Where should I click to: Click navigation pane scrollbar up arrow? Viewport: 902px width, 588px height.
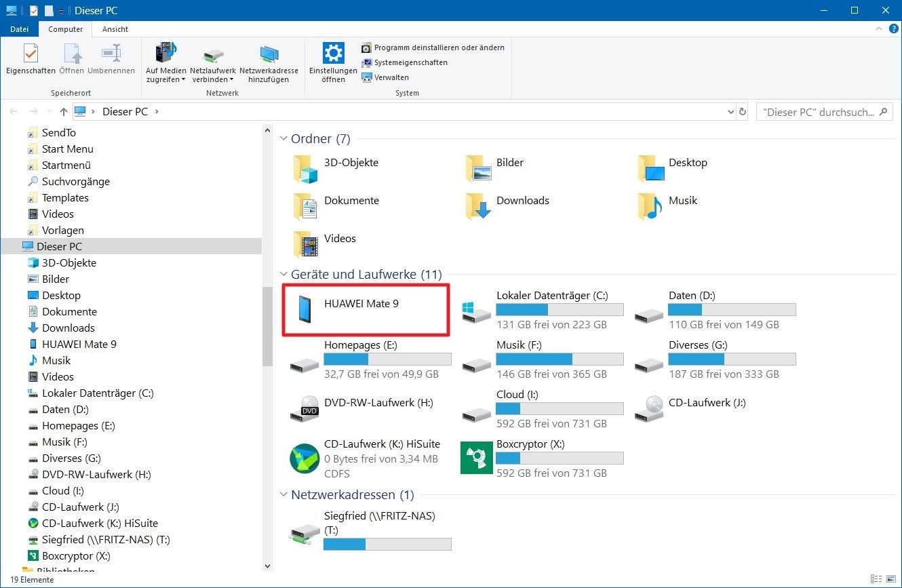(267, 130)
